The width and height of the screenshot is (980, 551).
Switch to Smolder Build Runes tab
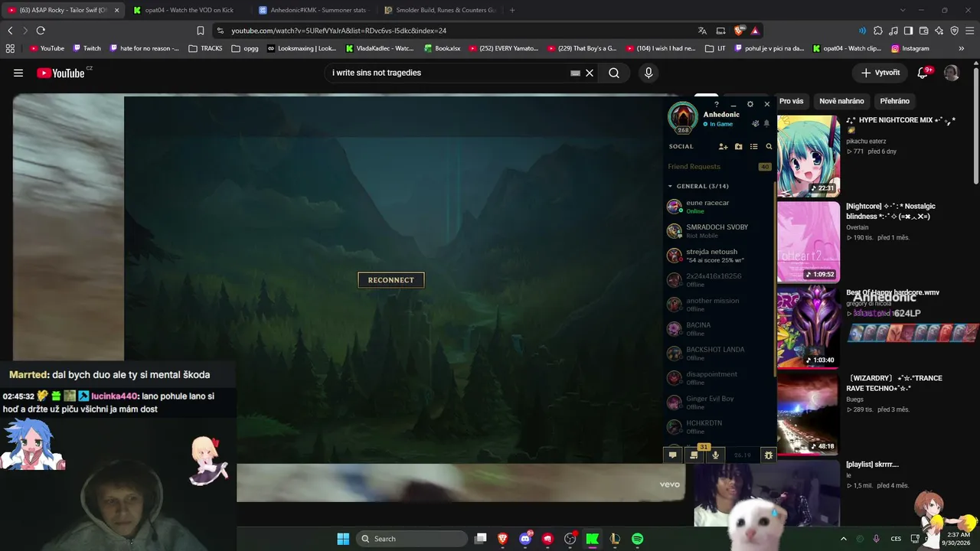[x=439, y=10]
